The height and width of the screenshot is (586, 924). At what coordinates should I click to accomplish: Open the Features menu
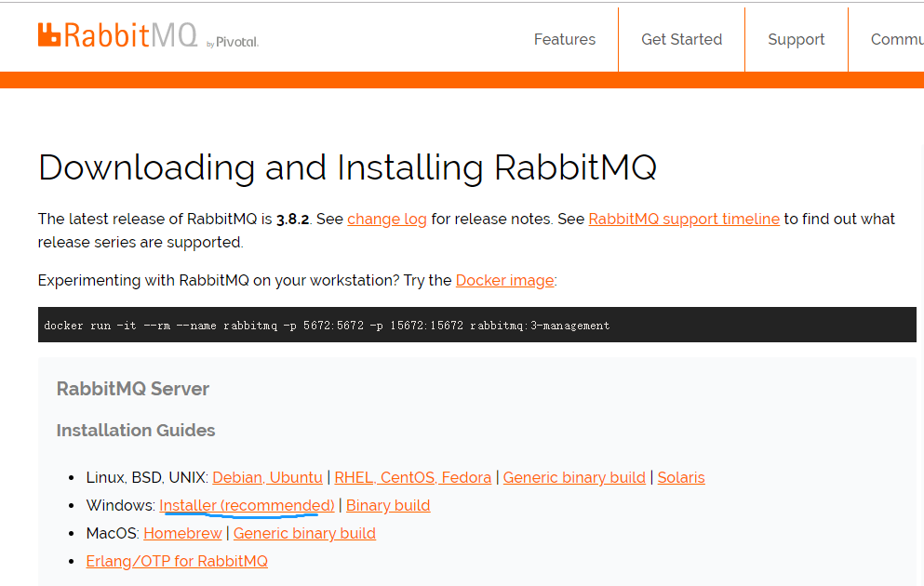tap(565, 39)
